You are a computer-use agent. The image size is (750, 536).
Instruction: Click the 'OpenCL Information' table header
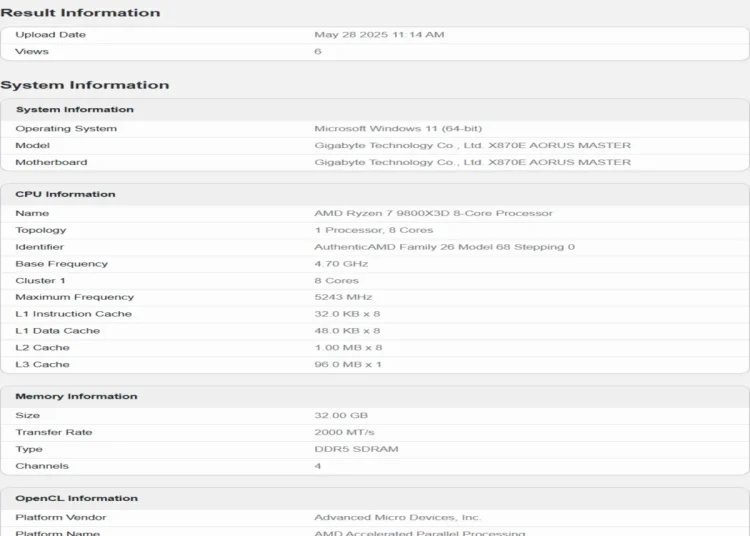[x=77, y=498]
